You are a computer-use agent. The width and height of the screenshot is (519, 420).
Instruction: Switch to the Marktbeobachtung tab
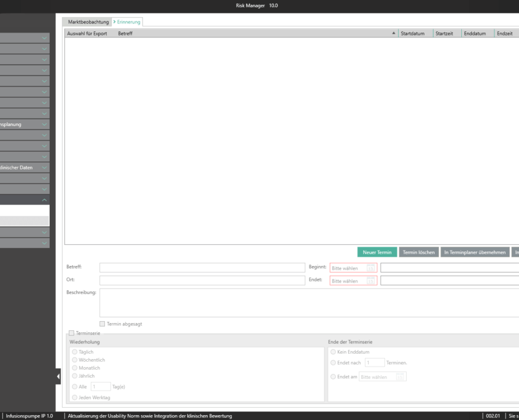coord(88,22)
